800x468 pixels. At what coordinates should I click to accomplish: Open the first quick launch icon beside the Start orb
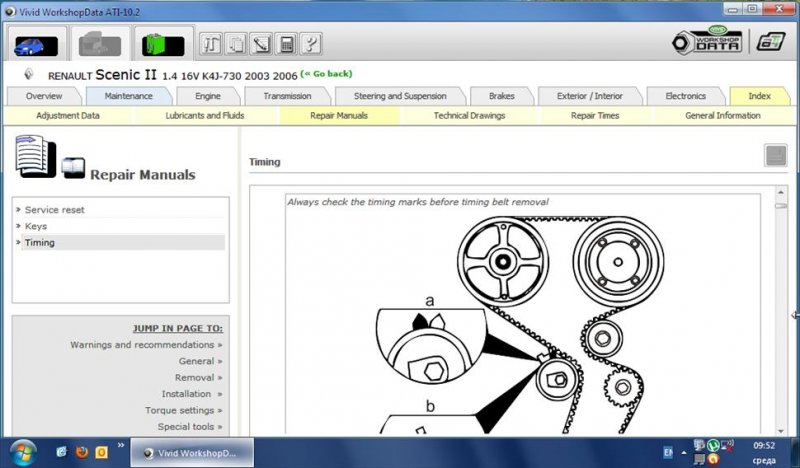point(62,452)
